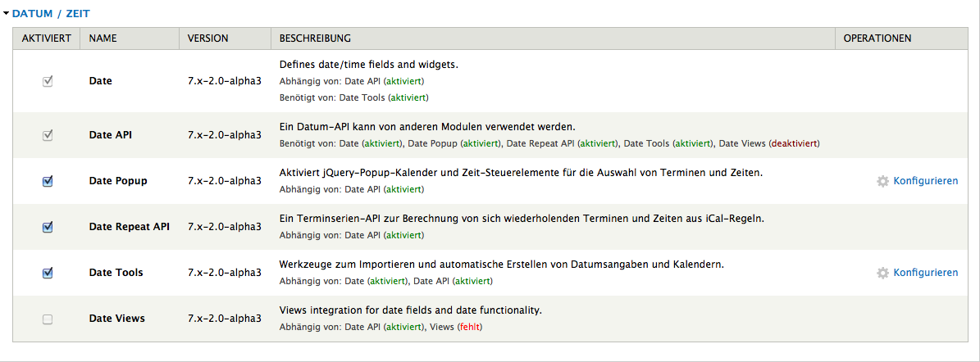Click the Date Views module name label
The width and height of the screenshot is (980, 362).
(116, 319)
